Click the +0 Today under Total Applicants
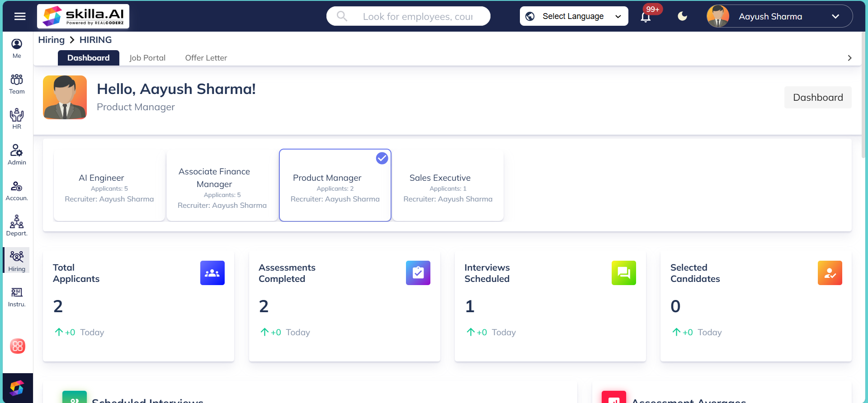This screenshot has height=403, width=868. click(79, 332)
